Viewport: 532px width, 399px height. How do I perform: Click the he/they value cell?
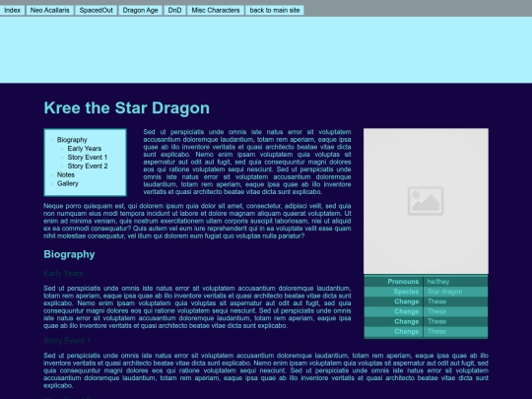[x=456, y=282]
